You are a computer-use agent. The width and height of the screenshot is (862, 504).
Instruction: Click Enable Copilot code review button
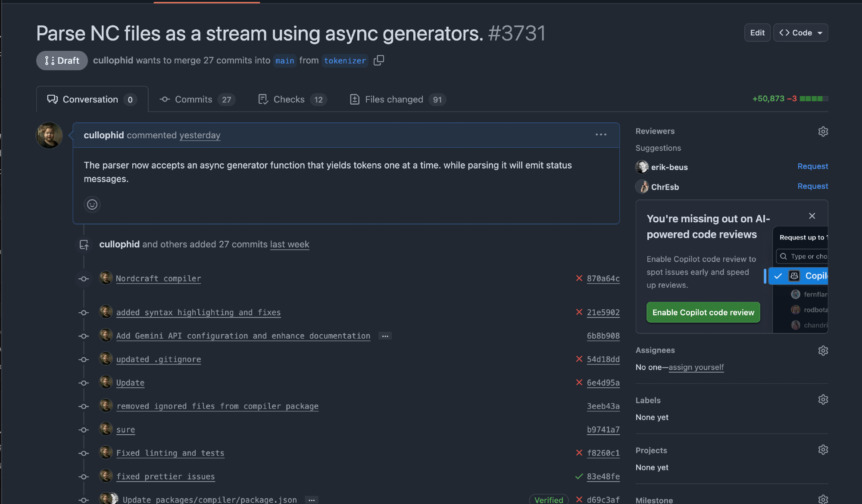click(x=703, y=312)
